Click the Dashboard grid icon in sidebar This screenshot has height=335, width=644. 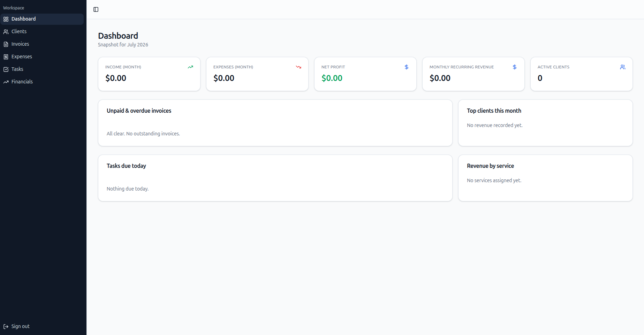point(6,19)
